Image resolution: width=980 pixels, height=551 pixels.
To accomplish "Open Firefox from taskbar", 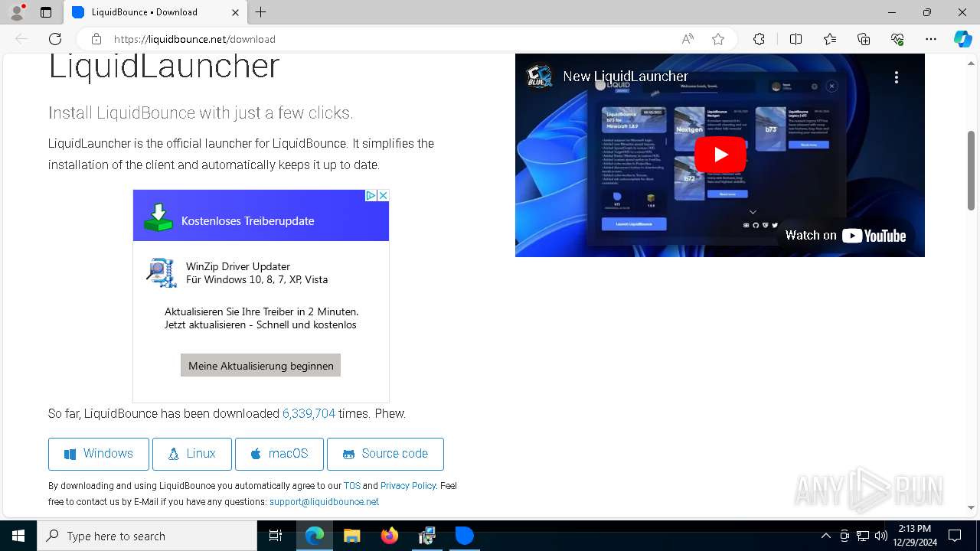I will point(389,536).
